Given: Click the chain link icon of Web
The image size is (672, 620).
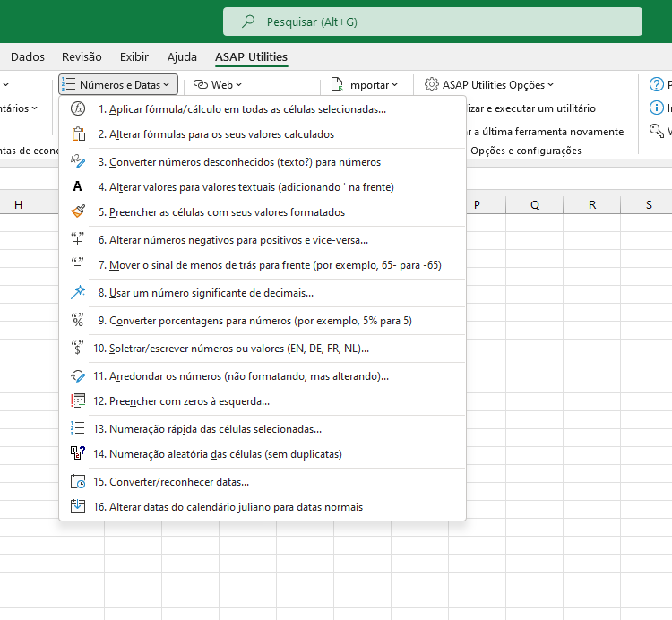Looking at the screenshot, I should [x=201, y=84].
